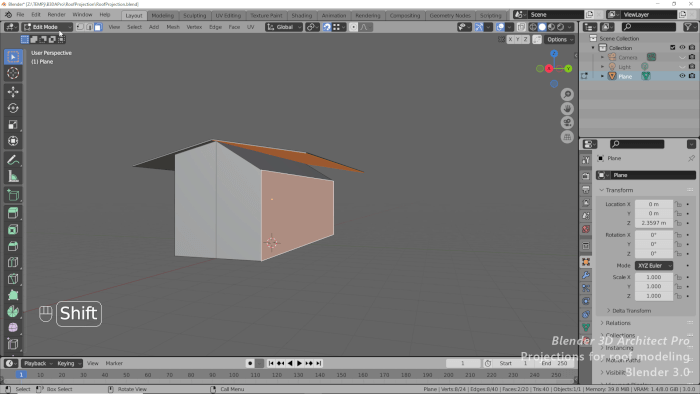Open the Object Data properties green triangle tab
Viewport: 700px width, 394px height.
(x=586, y=327)
